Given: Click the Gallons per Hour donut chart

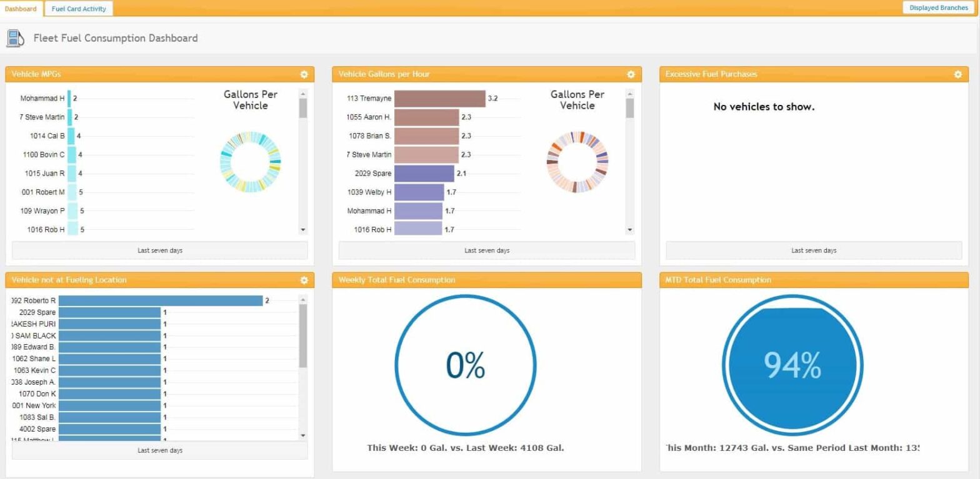Looking at the screenshot, I should 577,162.
